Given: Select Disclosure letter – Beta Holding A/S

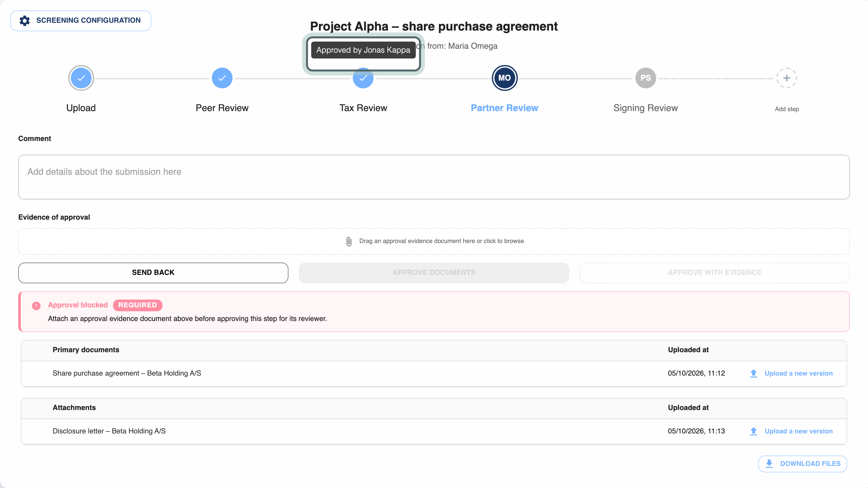Looking at the screenshot, I should tap(109, 431).
